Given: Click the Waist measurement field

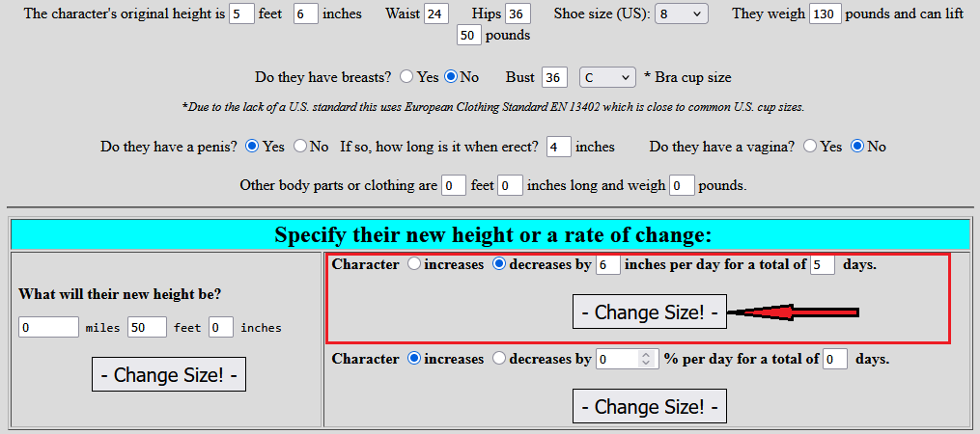Looking at the screenshot, I should pos(436,14).
